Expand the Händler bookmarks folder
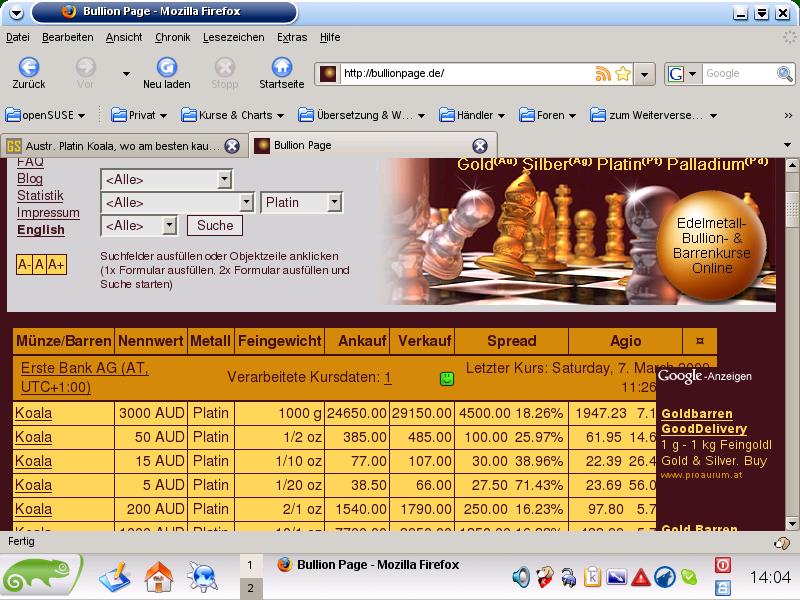This screenshot has width=800, height=600. pos(472,115)
